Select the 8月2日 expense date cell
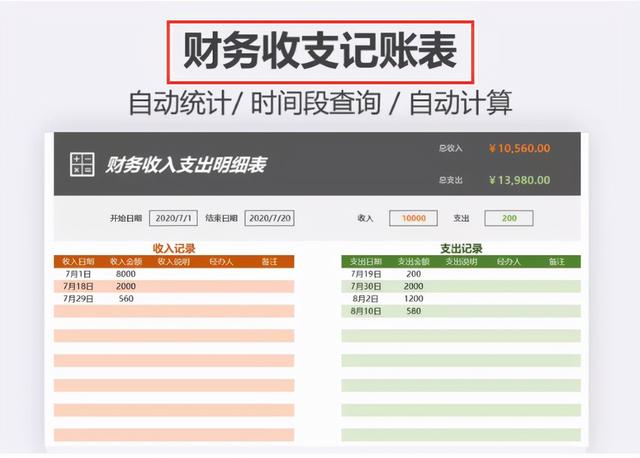Image resolution: width=640 pixels, height=458 pixels. (x=366, y=299)
